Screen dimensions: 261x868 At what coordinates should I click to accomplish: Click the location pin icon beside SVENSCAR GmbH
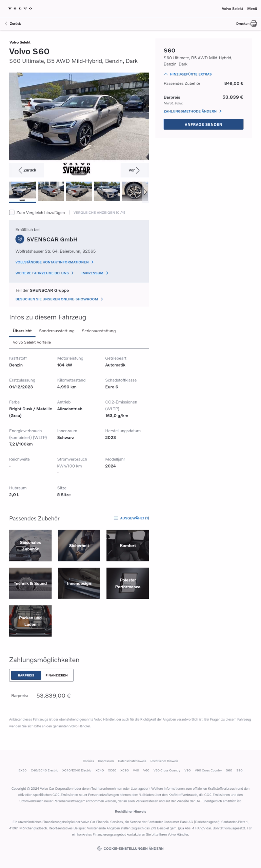click(20, 239)
